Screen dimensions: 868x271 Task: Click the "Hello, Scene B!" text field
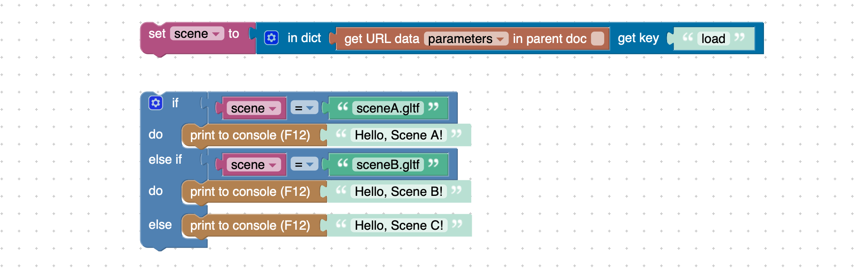pyautogui.click(x=398, y=192)
